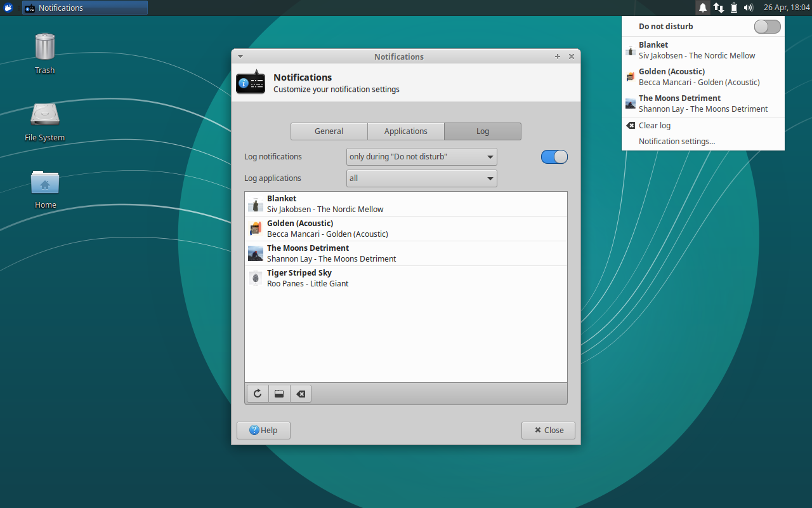Viewport: 812px width, 508px height.
Task: Select the Clear log icon in the panel menu
Action: (631, 125)
